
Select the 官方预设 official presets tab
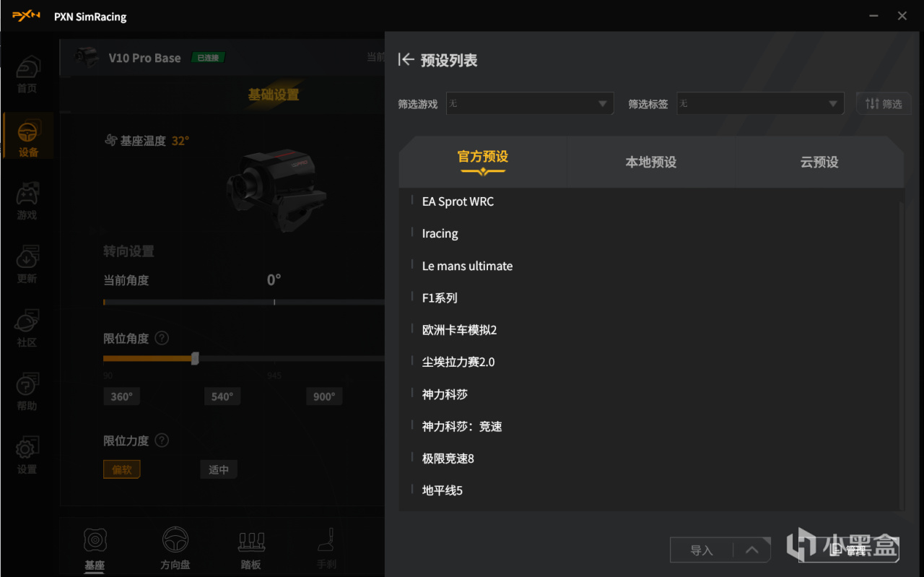pyautogui.click(x=483, y=161)
